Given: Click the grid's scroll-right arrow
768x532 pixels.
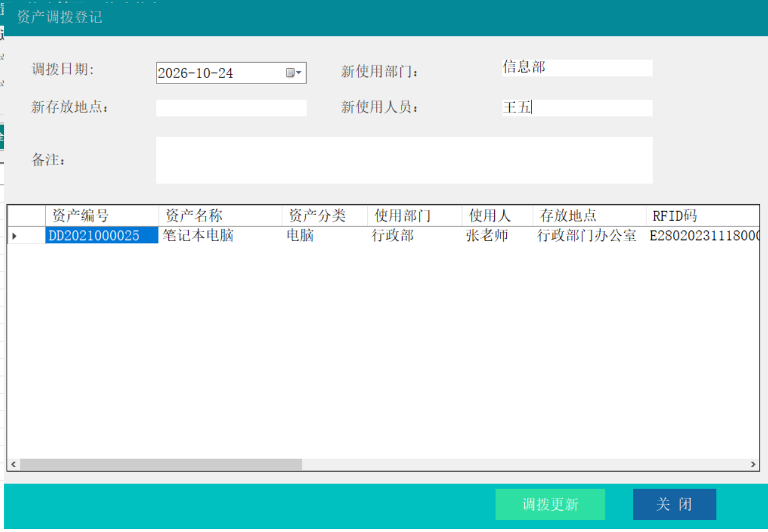Looking at the screenshot, I should tap(753, 464).
